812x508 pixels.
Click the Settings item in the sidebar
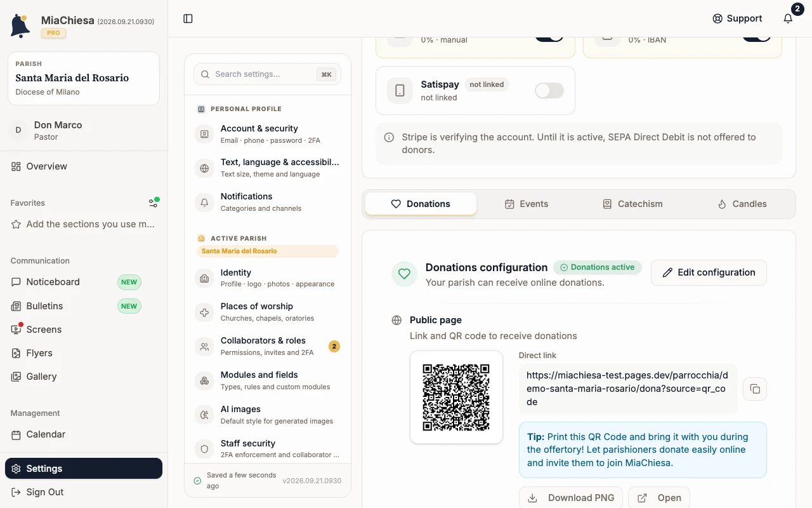(84, 469)
